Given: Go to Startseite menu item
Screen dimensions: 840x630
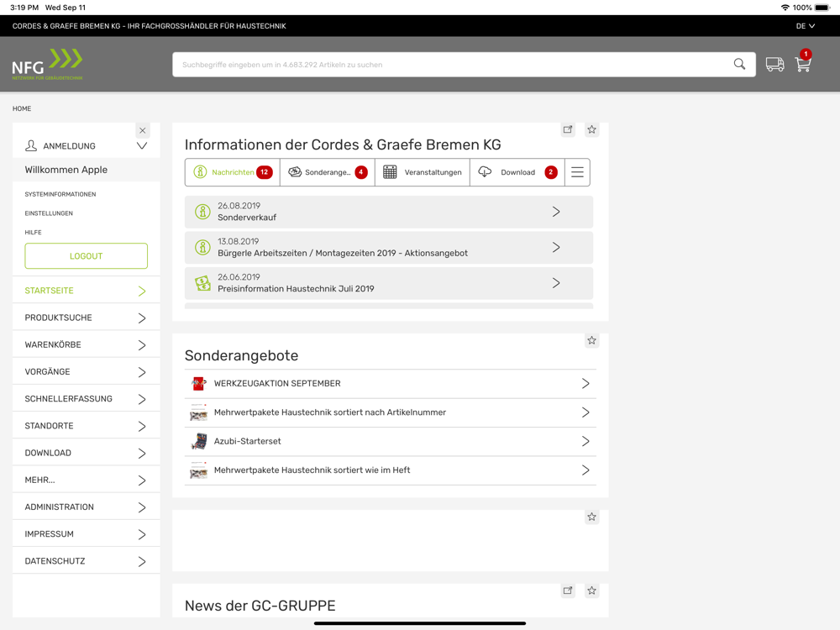Looking at the screenshot, I should point(86,291).
